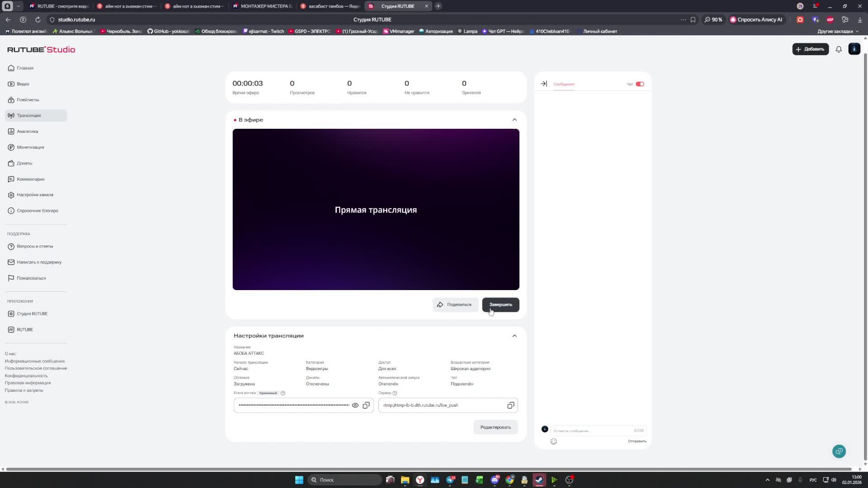Open the support chat widget
Viewport: 868px width, 488px height.
pyautogui.click(x=839, y=451)
